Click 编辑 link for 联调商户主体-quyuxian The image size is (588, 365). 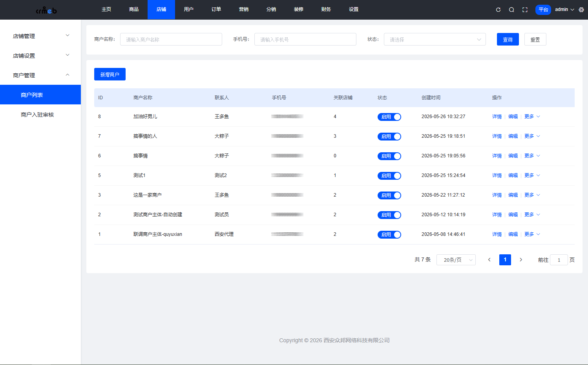click(513, 234)
